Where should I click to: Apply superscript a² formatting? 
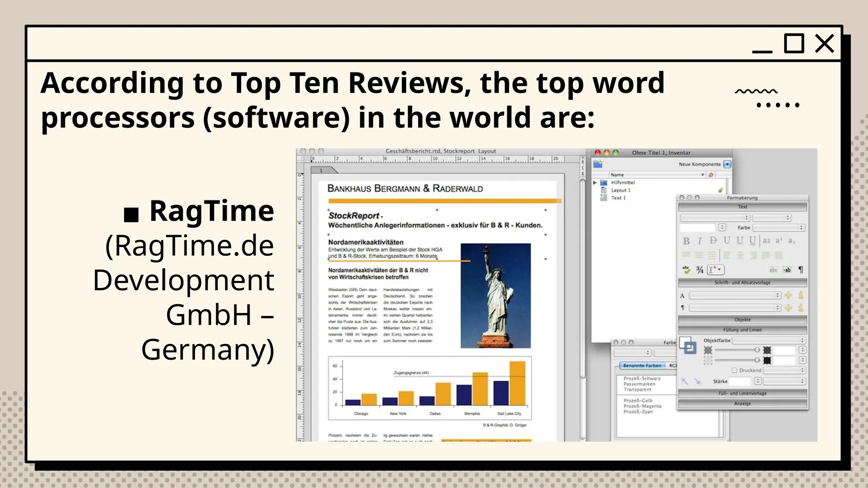[x=779, y=240]
